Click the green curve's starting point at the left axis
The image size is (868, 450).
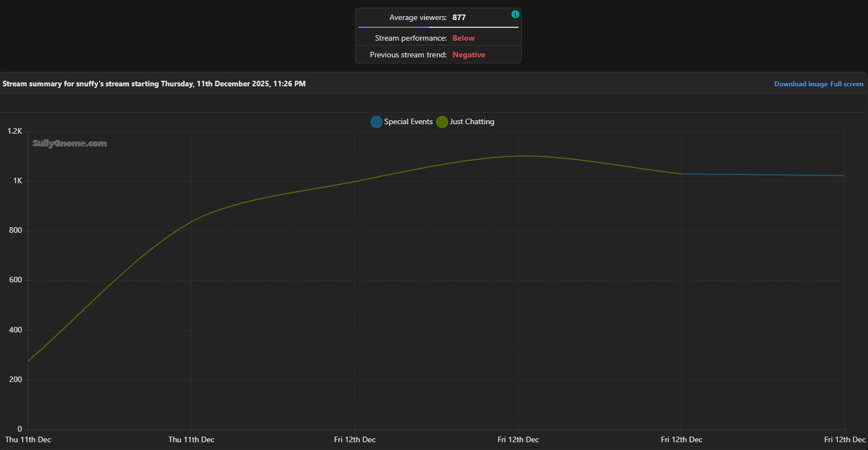28,361
